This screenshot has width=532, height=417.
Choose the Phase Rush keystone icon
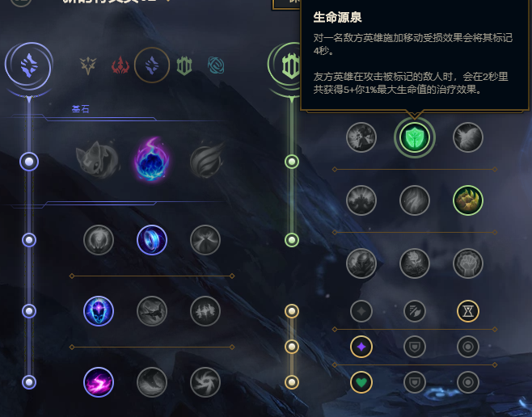pyautogui.click(x=207, y=160)
